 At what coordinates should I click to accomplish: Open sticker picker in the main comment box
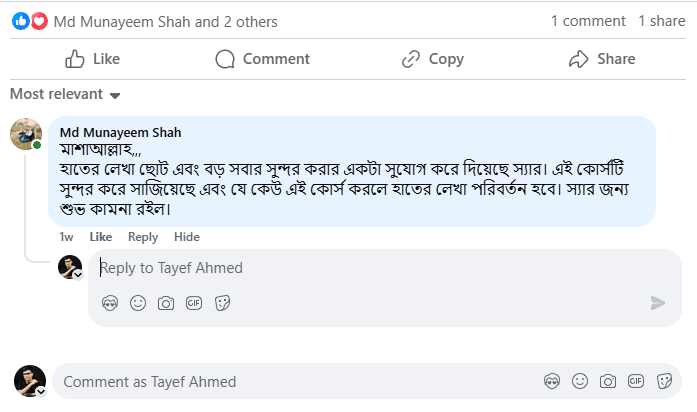[x=664, y=381]
